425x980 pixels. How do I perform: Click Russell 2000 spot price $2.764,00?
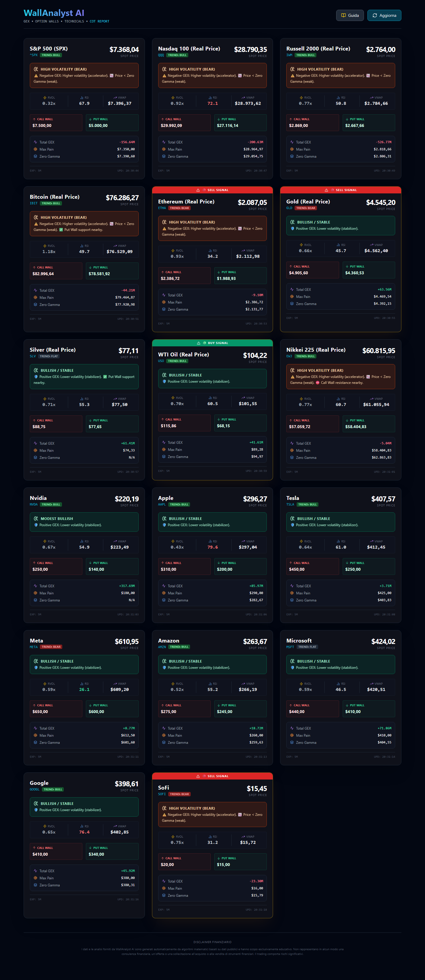[x=380, y=49]
